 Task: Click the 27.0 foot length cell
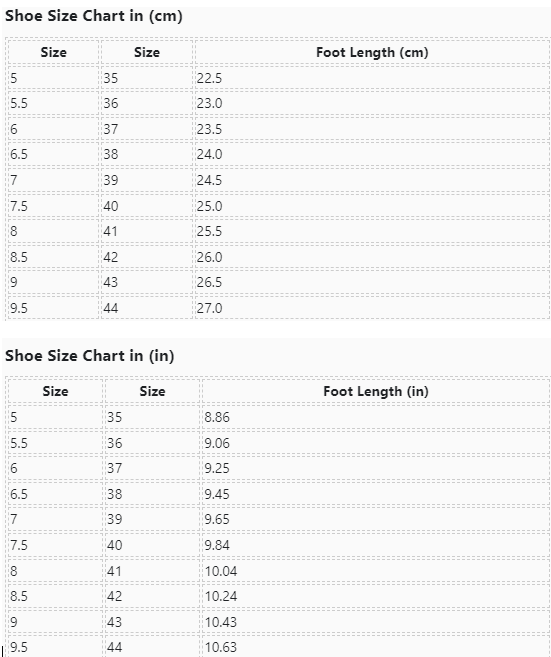point(372,308)
